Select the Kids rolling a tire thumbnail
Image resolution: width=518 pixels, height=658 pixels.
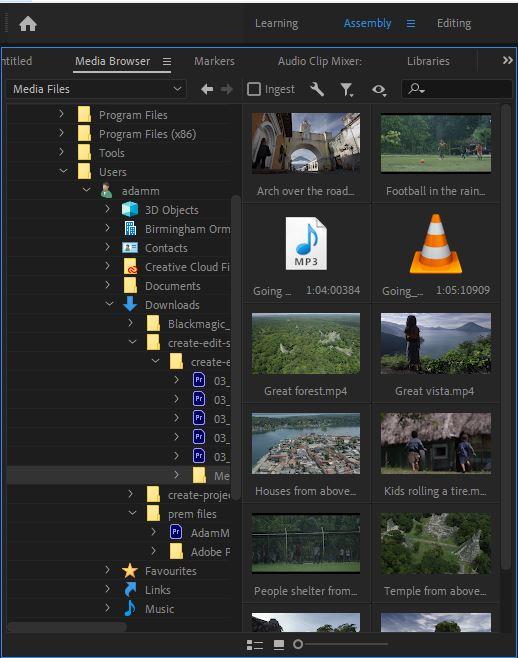pyautogui.click(x=436, y=443)
